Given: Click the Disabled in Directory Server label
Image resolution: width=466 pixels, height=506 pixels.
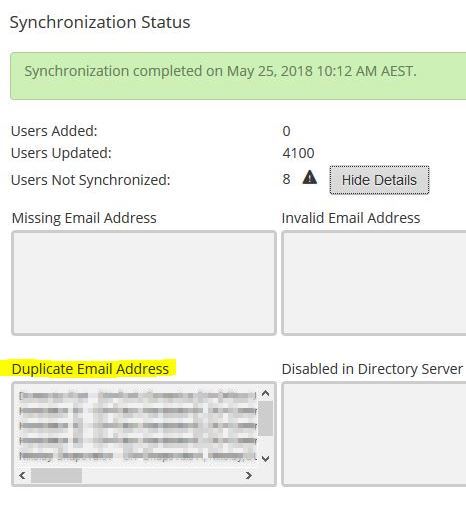Looking at the screenshot, I should [372, 369].
